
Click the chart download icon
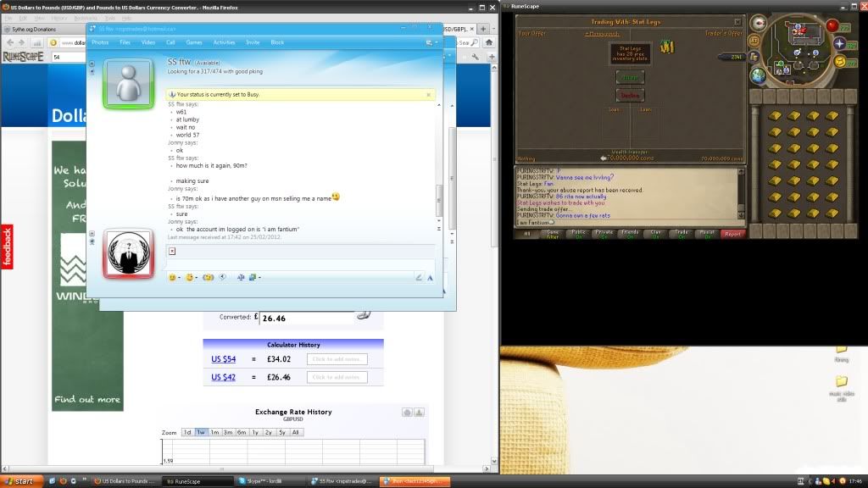click(419, 413)
